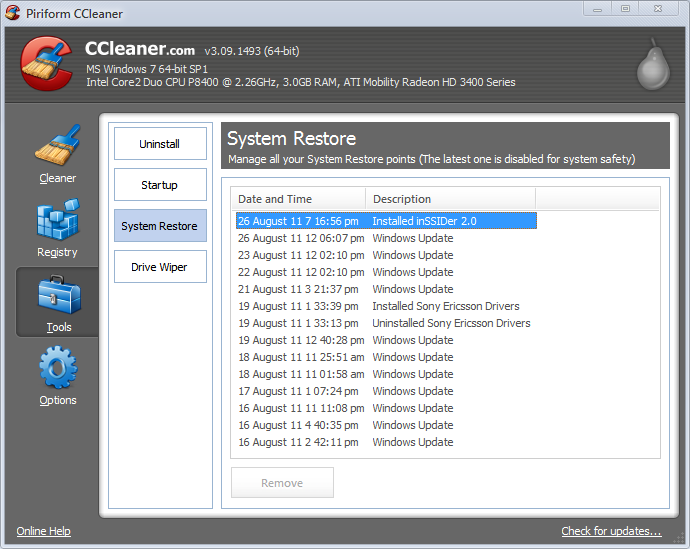Maximize the CCleaner window

pos(625,9)
